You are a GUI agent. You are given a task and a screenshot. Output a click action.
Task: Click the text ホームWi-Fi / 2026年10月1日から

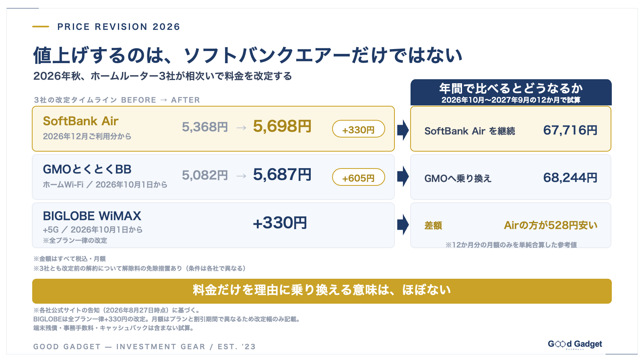105,185
